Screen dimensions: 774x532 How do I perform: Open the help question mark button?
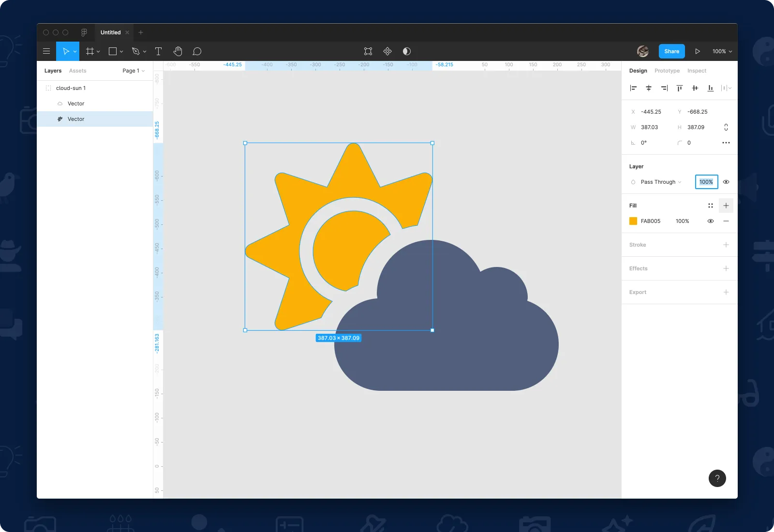[717, 478]
